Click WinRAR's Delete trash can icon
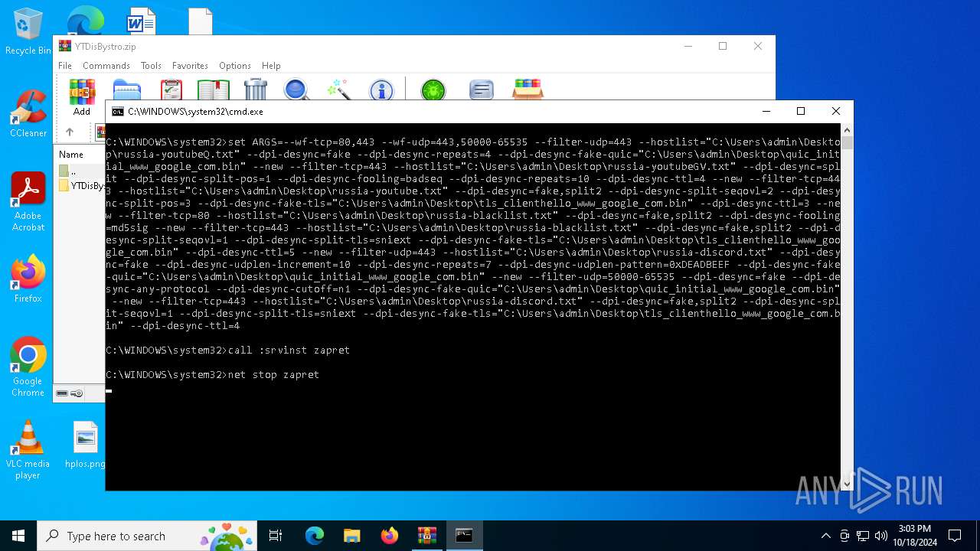980x551 pixels. 256,90
